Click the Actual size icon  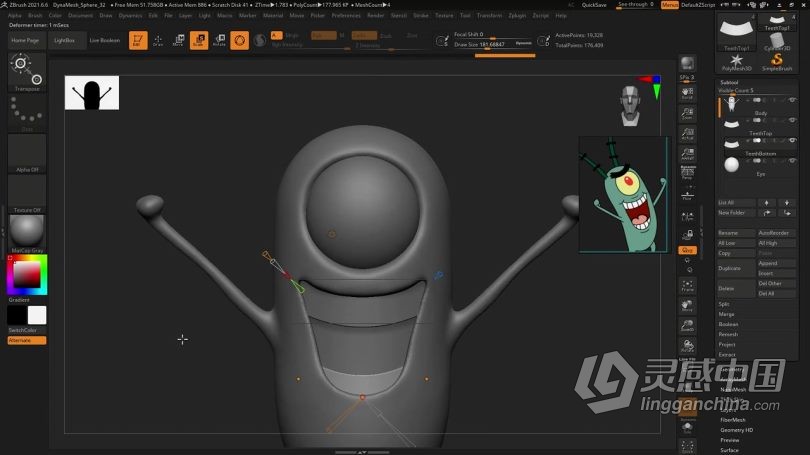687,133
